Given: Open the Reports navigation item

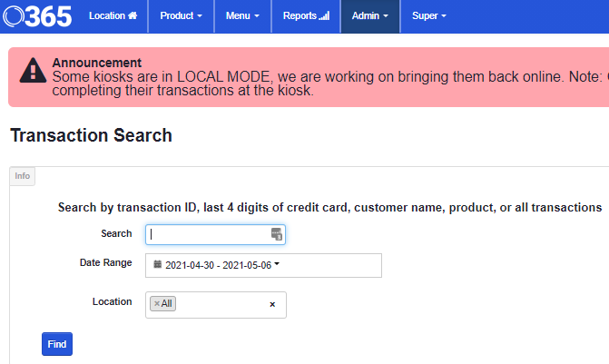Looking at the screenshot, I should point(306,16).
